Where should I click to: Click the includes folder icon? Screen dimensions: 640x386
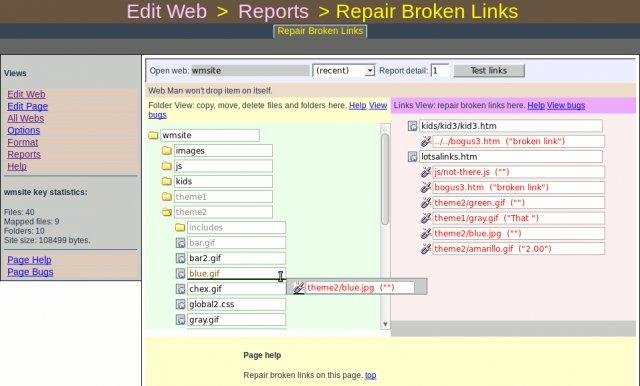click(x=180, y=227)
